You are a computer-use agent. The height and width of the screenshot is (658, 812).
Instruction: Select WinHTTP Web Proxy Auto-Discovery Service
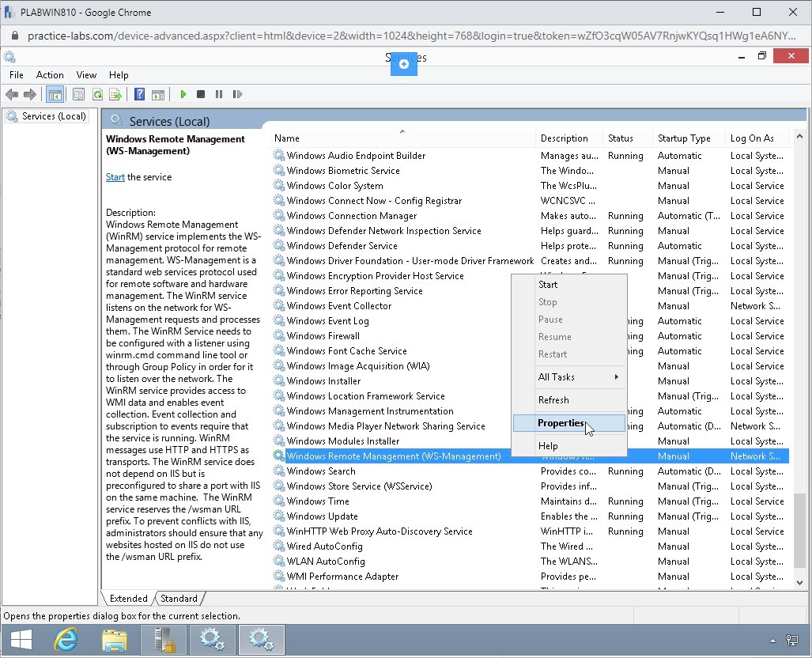531,531
